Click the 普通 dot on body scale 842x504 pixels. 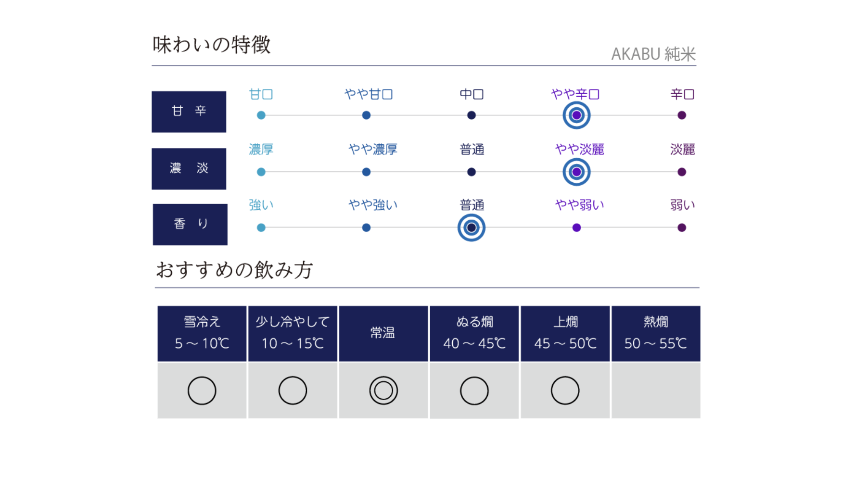pos(472,172)
